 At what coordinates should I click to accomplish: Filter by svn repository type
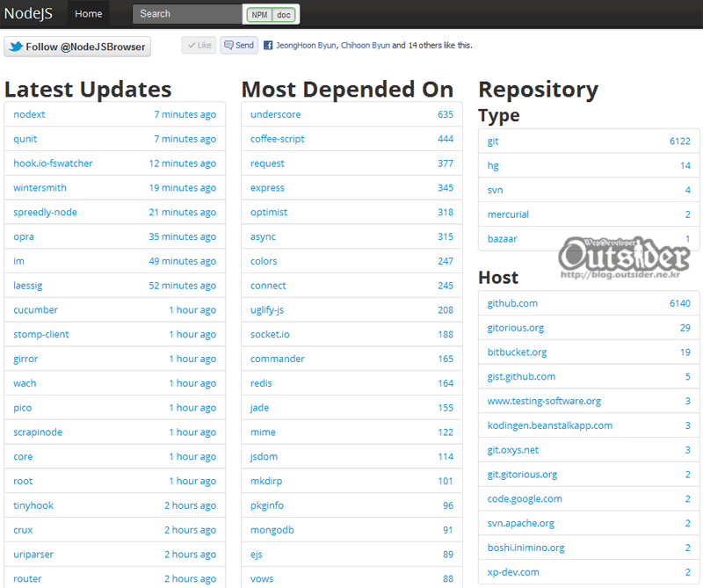pos(495,190)
